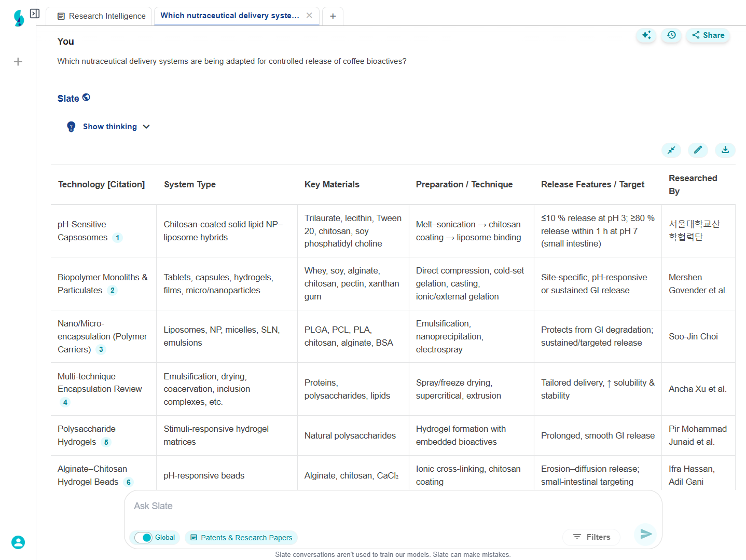Click the plus icon in the left sidebar
Viewport: 746px width, 560px height.
pos(18,62)
